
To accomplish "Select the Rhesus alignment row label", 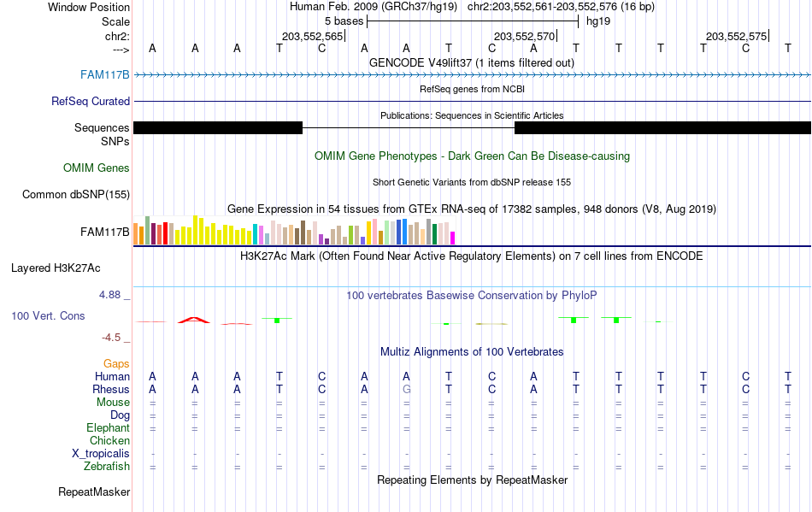I will coord(111,389).
